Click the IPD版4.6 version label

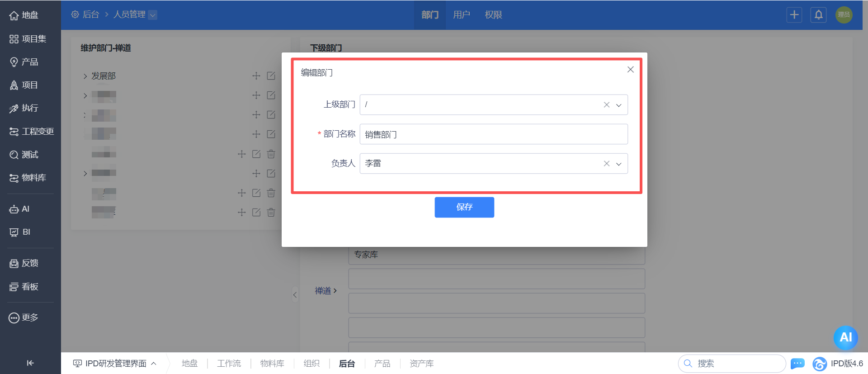[847, 364]
